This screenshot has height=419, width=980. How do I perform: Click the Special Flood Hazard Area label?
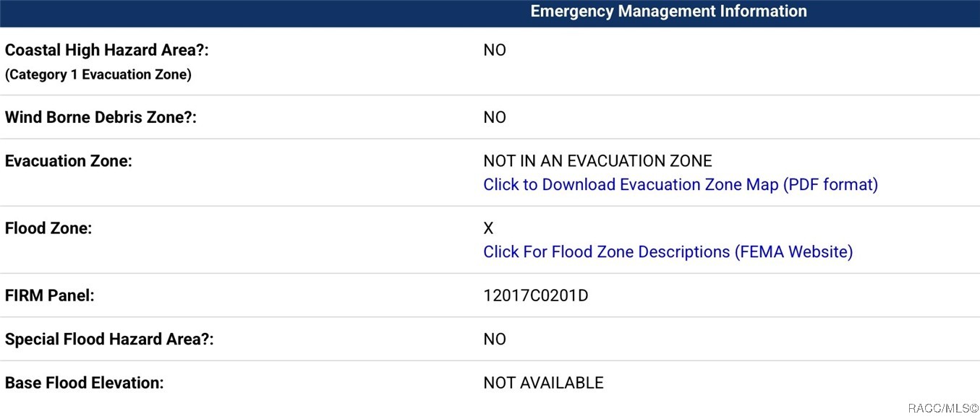(x=109, y=340)
